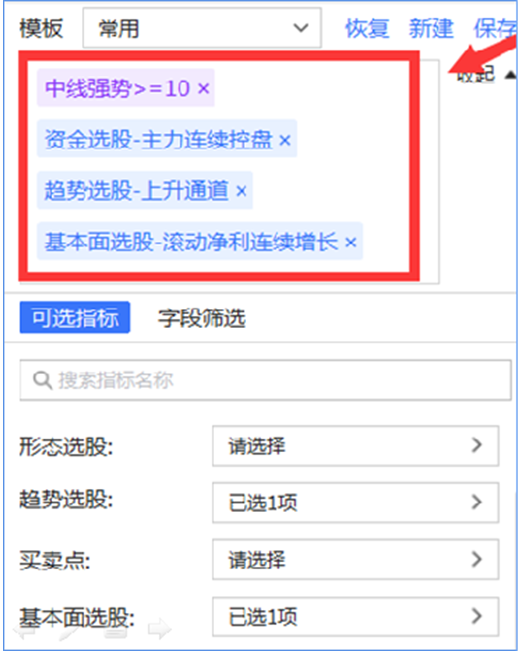The height and width of the screenshot is (653, 519).
Task: Click the 恢复 link
Action: pyautogui.click(x=367, y=28)
